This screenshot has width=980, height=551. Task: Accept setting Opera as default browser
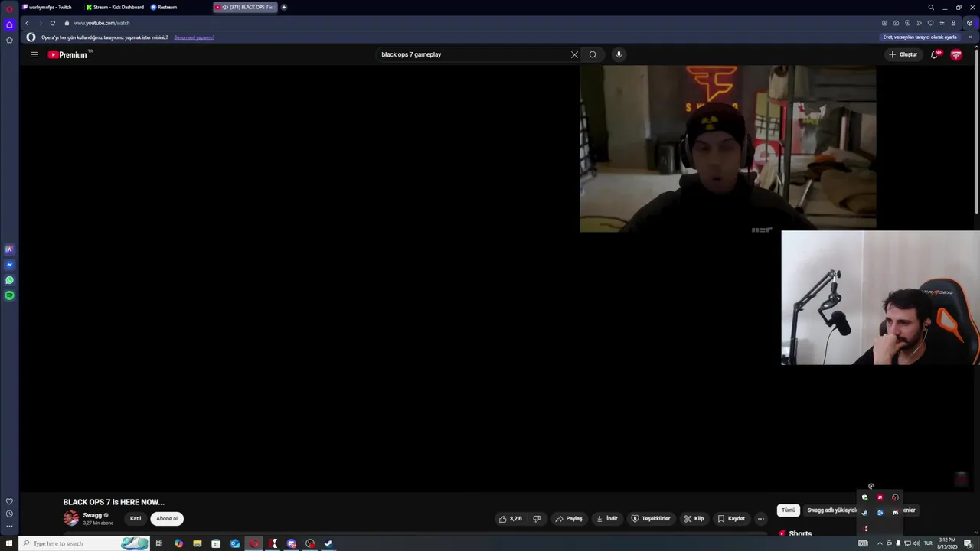pyautogui.click(x=920, y=37)
